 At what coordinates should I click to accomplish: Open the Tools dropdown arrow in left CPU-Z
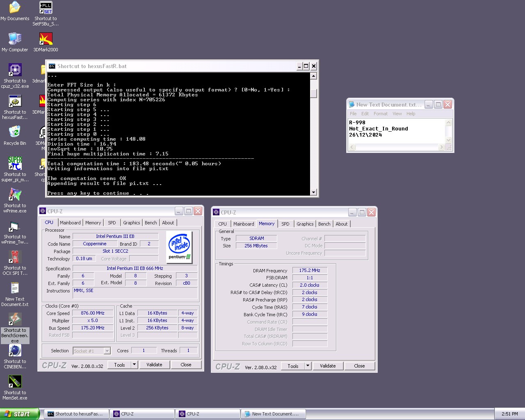coord(134,365)
